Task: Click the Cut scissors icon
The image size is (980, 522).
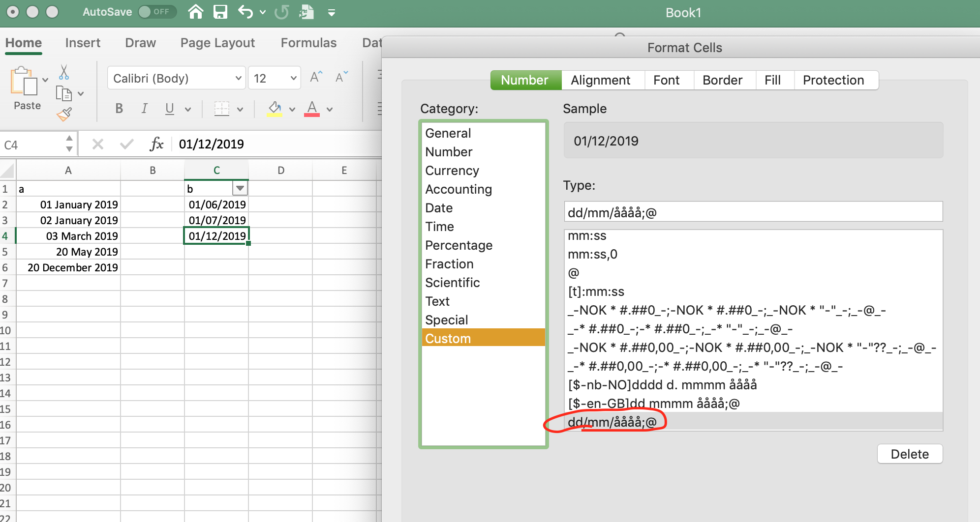Action: (x=63, y=72)
